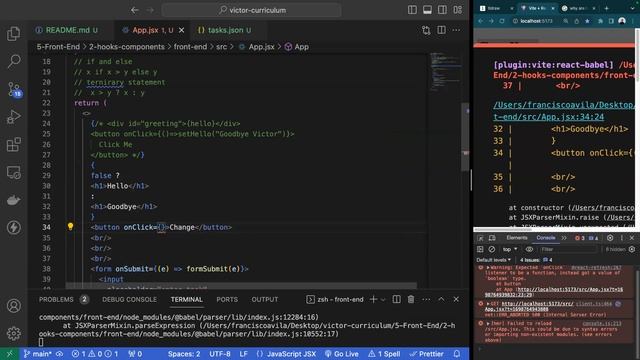Open Remote Explorer in activity bar
The width and height of the screenshot is (640, 360).
click(13, 173)
